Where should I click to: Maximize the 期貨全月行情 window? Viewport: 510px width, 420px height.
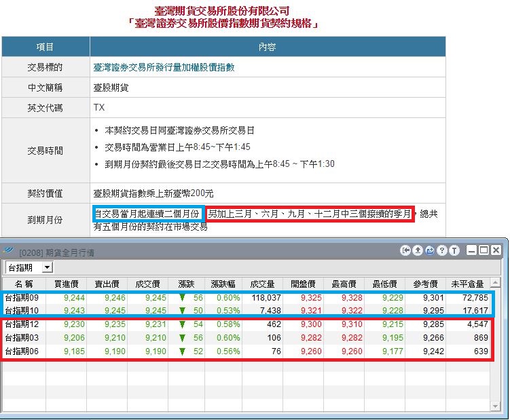coord(484,250)
